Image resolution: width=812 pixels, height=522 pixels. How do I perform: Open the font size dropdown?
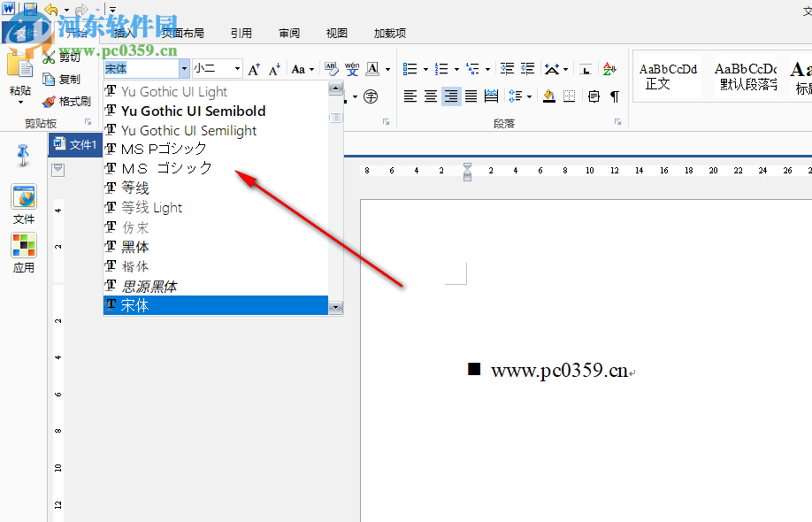click(236, 68)
